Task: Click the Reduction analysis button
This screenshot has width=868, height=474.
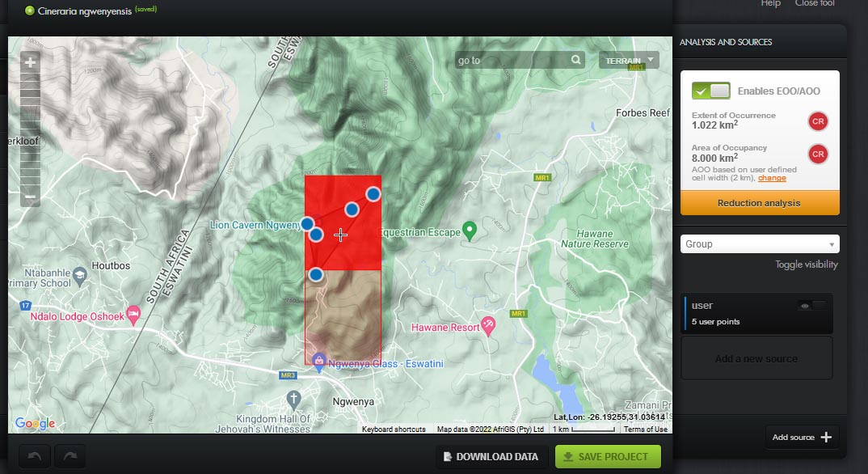Action: (759, 203)
